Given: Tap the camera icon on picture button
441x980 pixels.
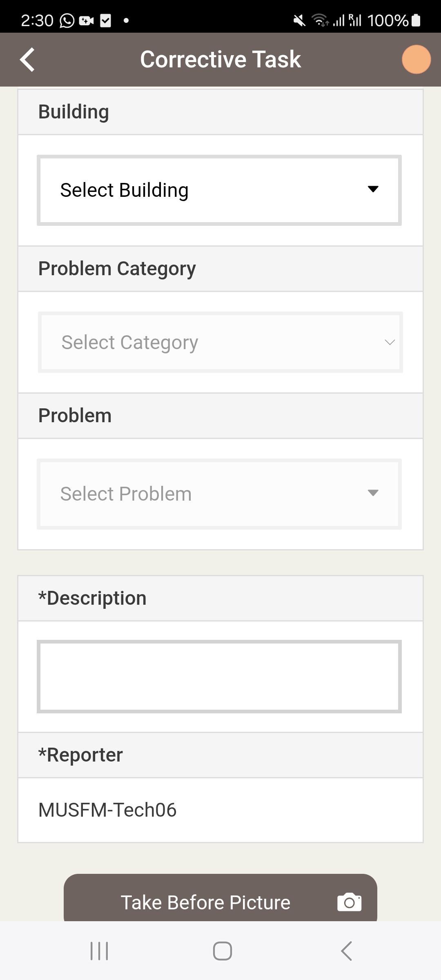Looking at the screenshot, I should [349, 902].
